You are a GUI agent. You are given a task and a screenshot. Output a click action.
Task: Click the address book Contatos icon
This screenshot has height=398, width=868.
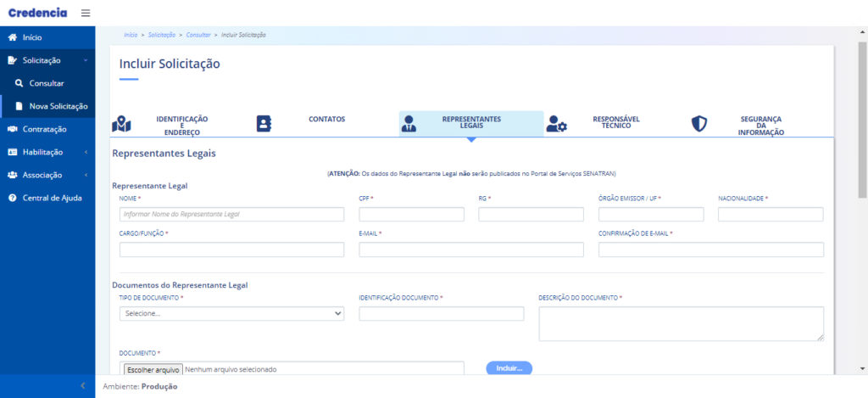pyautogui.click(x=264, y=123)
